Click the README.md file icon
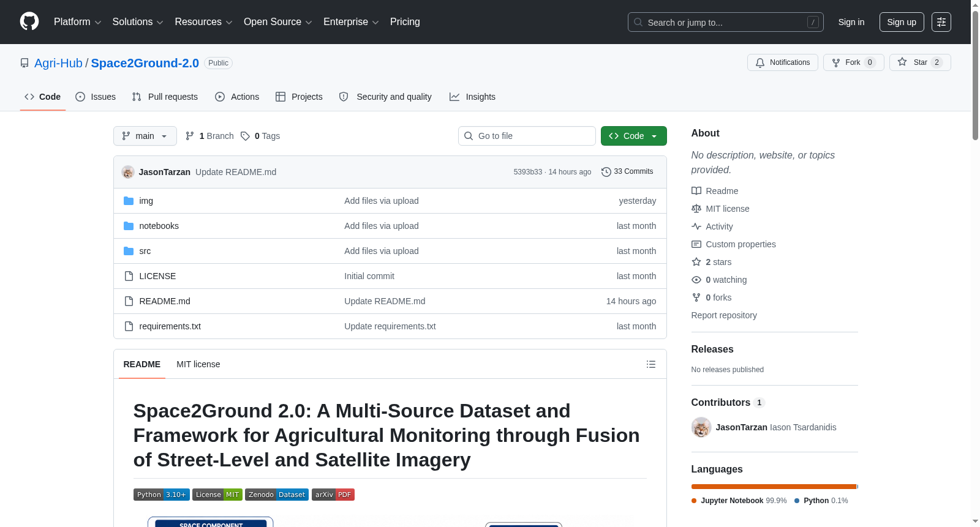Screen dimensions: 980x527 click(129, 301)
